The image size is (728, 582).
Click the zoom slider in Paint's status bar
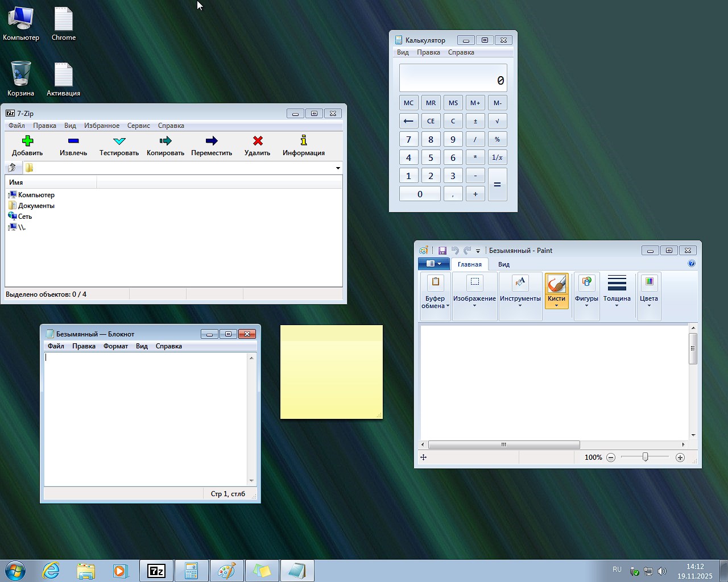645,457
